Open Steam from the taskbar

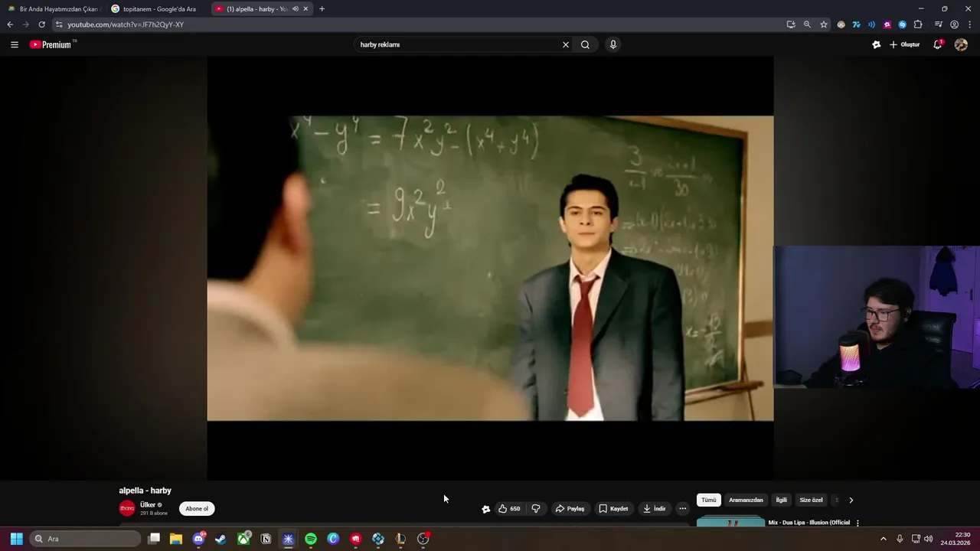click(220, 539)
